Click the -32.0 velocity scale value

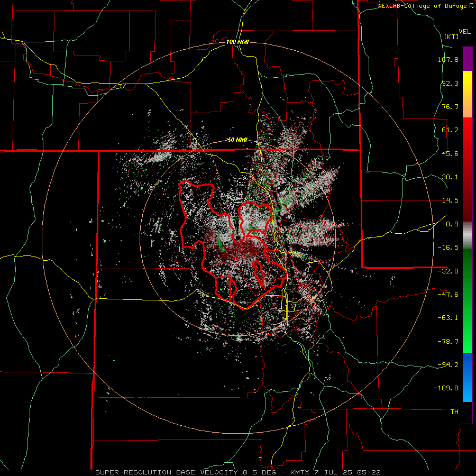pos(448,271)
